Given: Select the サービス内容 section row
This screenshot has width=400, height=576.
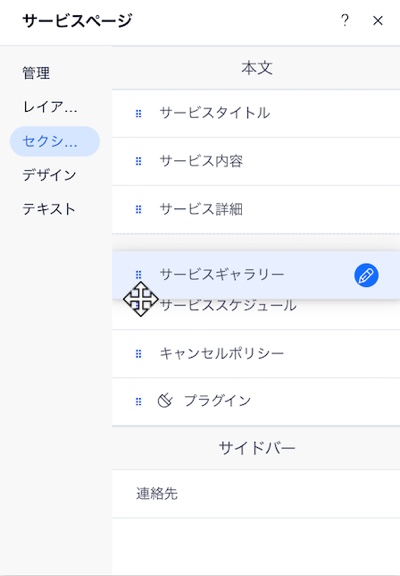Looking at the screenshot, I should (256, 162).
